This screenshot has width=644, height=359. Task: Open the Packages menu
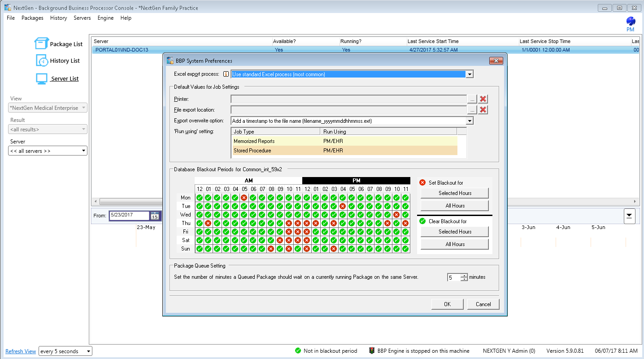click(32, 18)
